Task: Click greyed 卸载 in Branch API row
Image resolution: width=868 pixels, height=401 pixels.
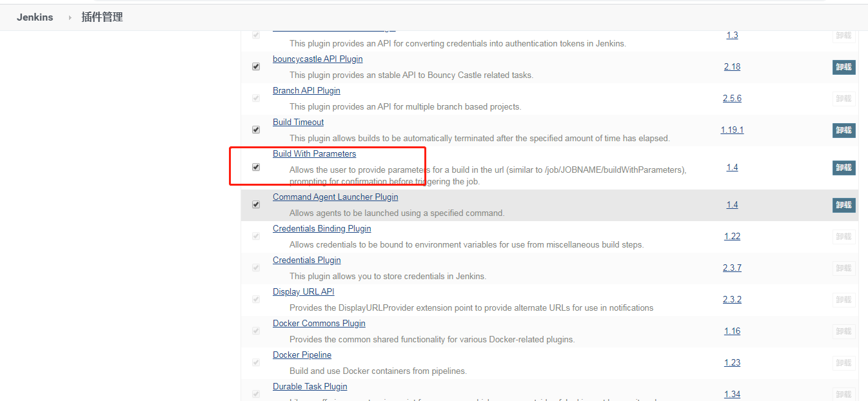Action: [843, 99]
